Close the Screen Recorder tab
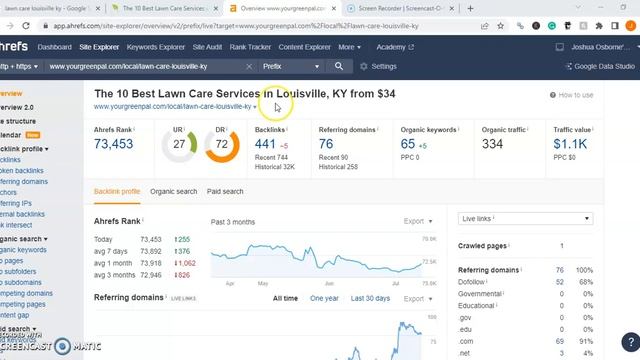 click(x=451, y=8)
